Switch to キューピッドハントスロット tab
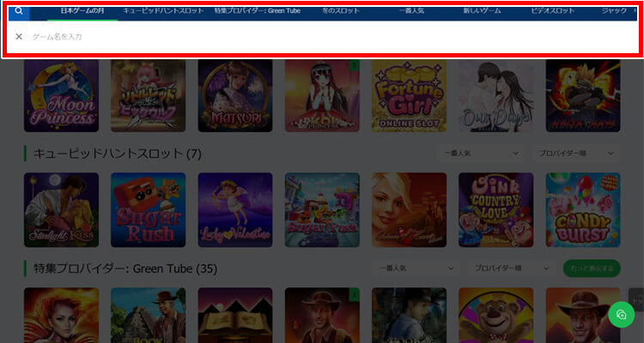 click(x=163, y=11)
